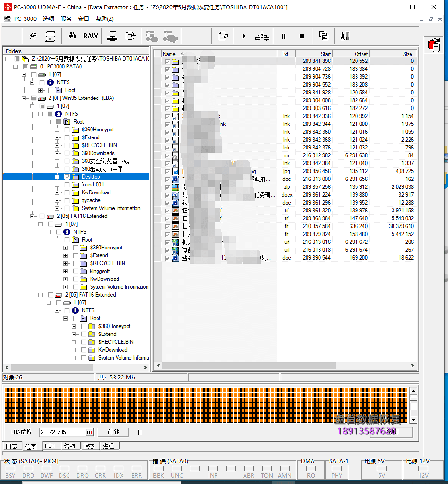Sort the file list by Name column
448x484 pixels.
(x=219, y=54)
